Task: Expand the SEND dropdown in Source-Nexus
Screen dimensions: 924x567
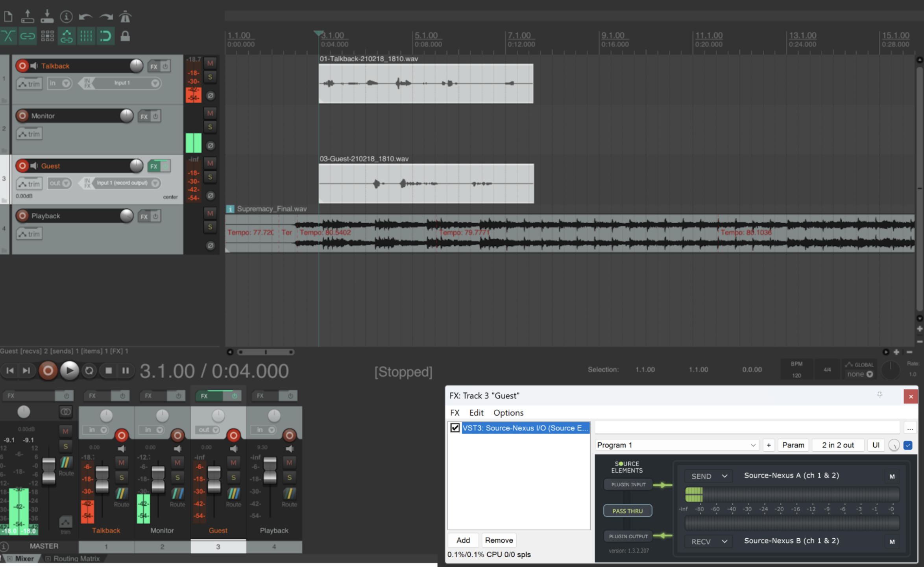Action: tap(708, 476)
